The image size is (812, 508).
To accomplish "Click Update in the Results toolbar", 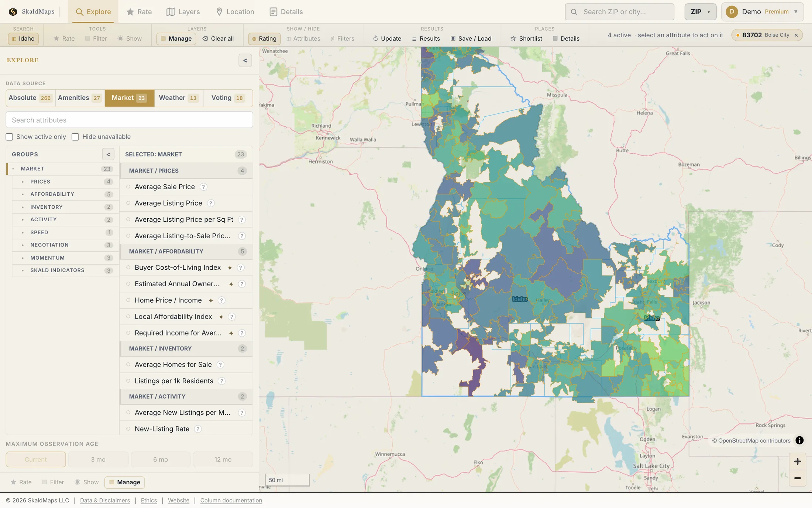I will (x=387, y=38).
